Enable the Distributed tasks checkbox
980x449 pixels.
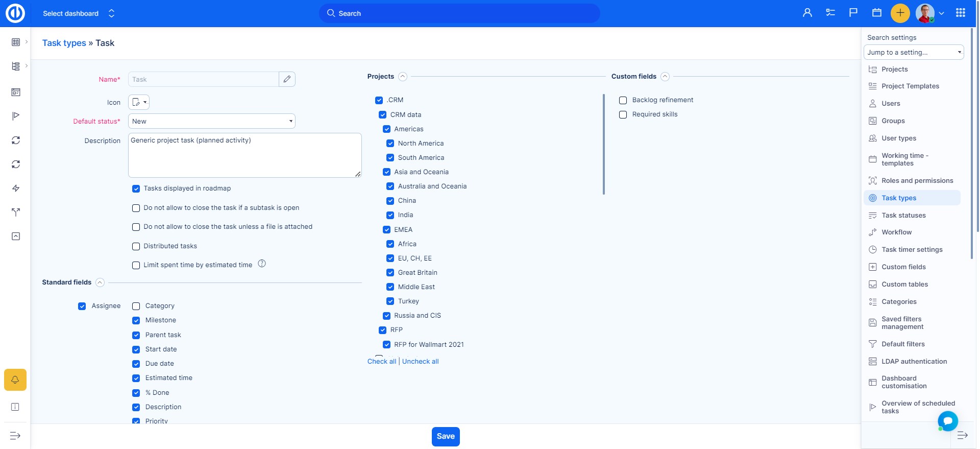coord(136,246)
